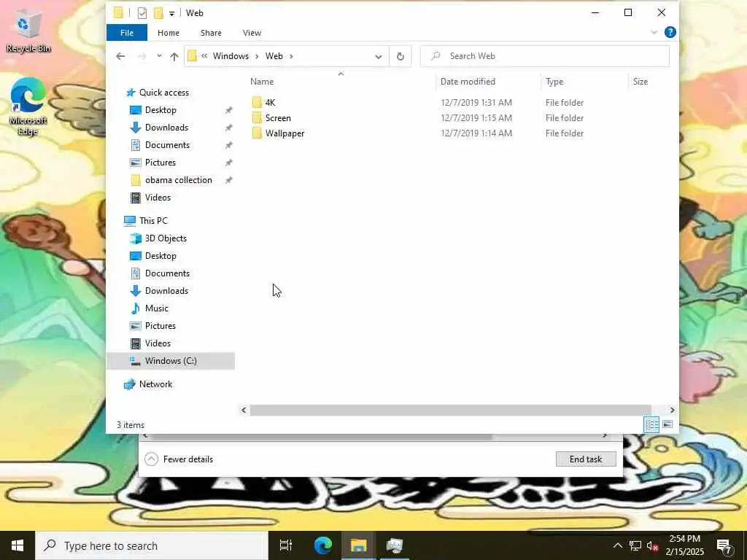Go up one level with Up arrow

[x=174, y=56]
